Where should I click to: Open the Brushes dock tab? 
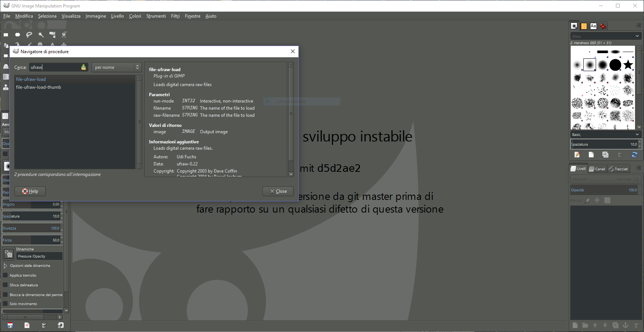pyautogui.click(x=574, y=26)
